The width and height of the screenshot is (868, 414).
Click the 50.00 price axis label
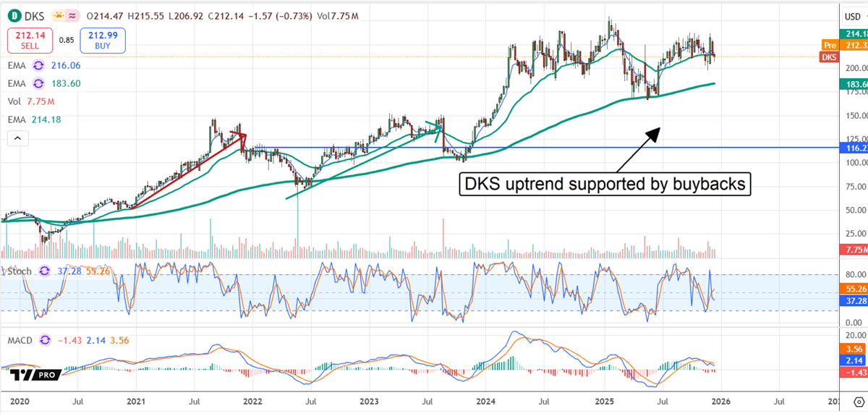pyautogui.click(x=856, y=210)
